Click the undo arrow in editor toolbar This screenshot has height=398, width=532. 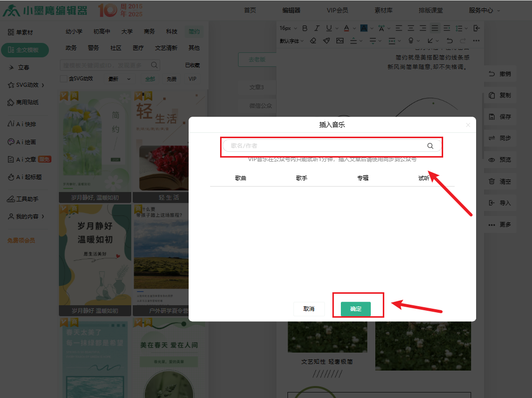450,41
